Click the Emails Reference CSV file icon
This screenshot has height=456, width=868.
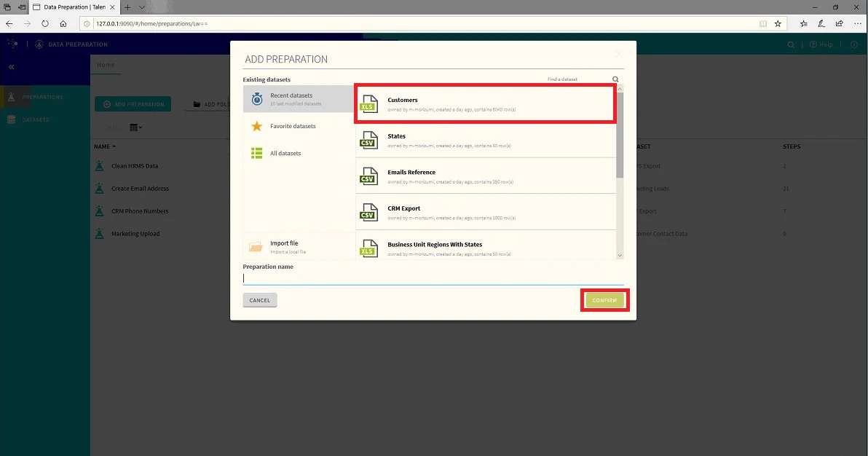coord(368,176)
